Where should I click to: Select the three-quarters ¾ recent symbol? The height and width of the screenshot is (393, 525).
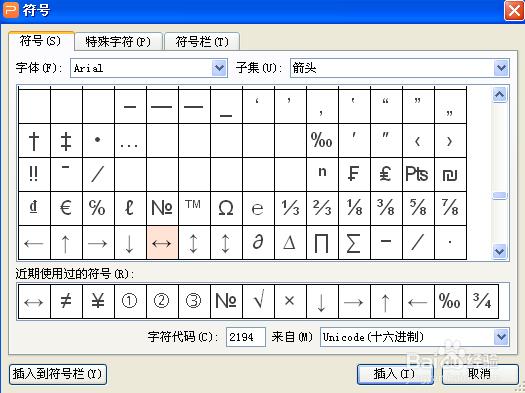pyautogui.click(x=482, y=301)
